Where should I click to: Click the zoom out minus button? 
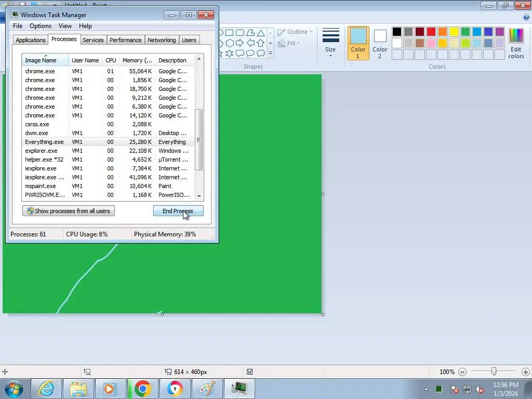[x=462, y=372]
